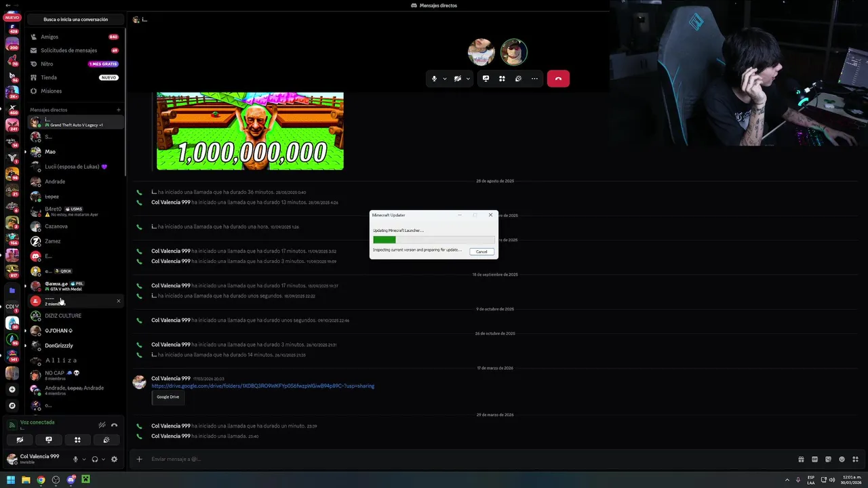
Task: Open the DIZIZ CULTURE conversation
Action: pos(75,316)
